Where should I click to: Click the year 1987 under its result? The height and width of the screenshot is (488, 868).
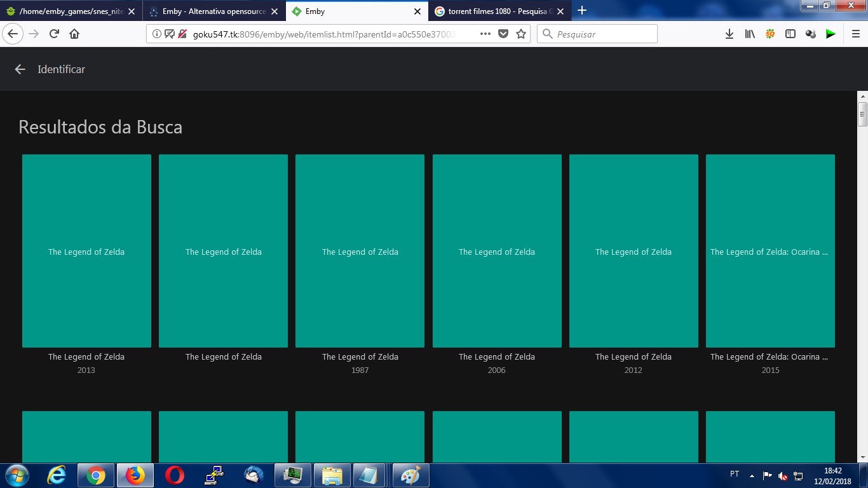[x=360, y=370]
